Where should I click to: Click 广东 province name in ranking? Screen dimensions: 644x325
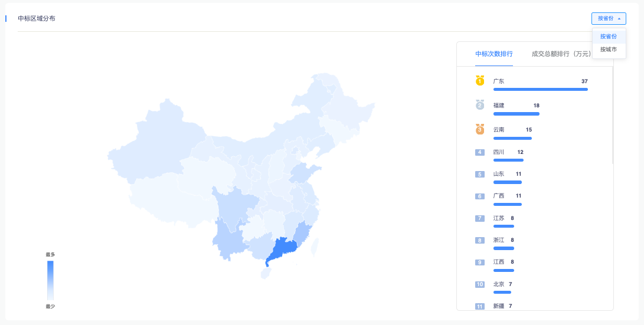coord(499,81)
